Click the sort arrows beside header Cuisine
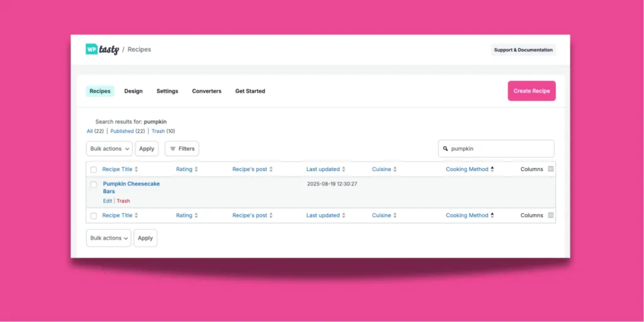 click(395, 169)
